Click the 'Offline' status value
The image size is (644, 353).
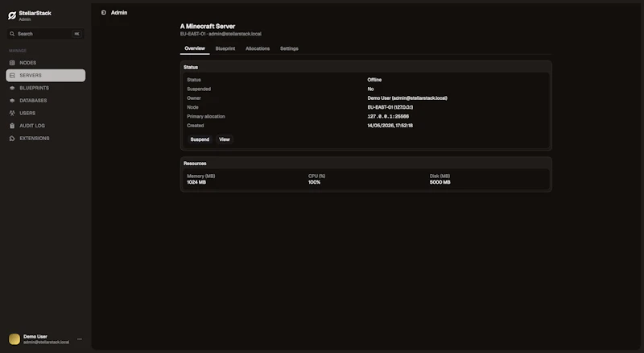tap(374, 80)
